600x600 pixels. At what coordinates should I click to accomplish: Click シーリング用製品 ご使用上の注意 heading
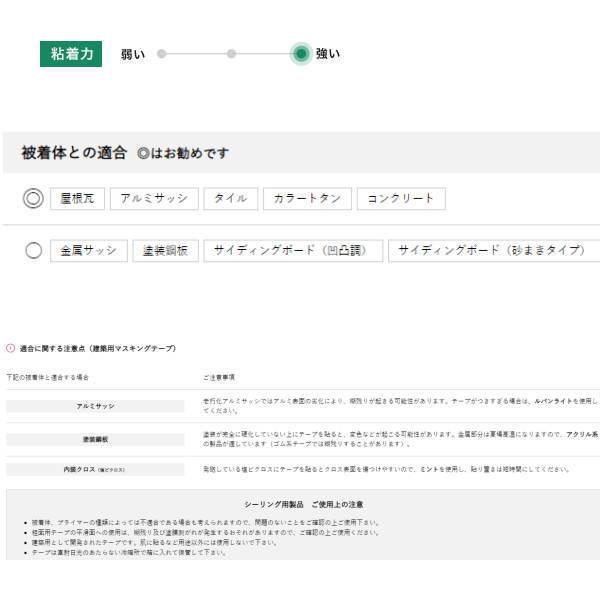pyautogui.click(x=304, y=504)
